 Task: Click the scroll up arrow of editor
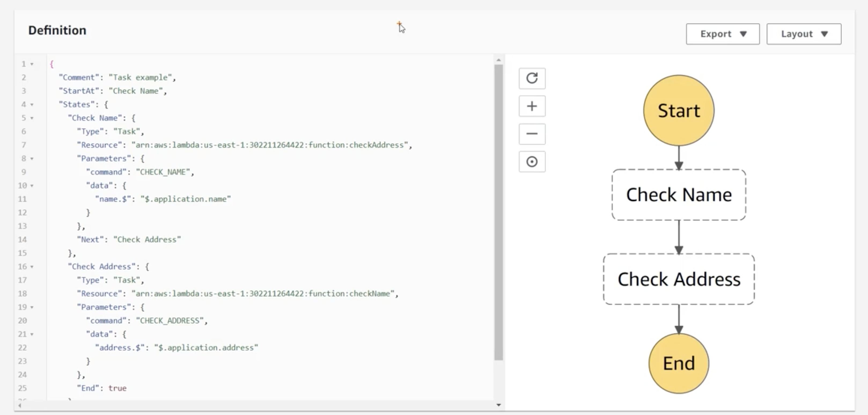499,60
